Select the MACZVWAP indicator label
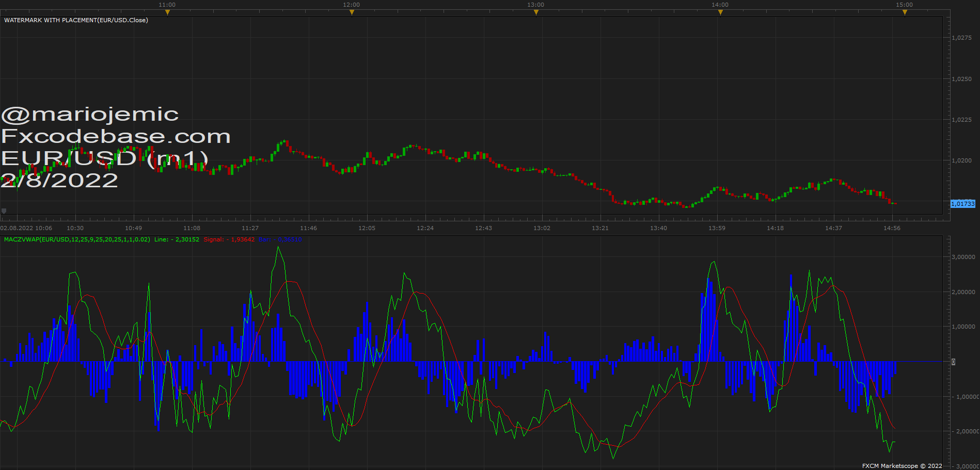 (77, 239)
